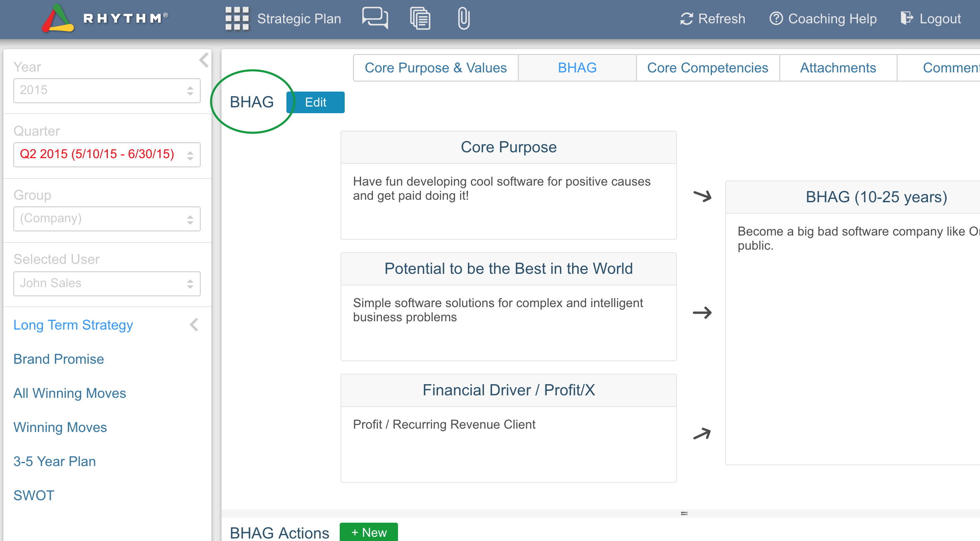The height and width of the screenshot is (541, 980).
Task: Switch to Core Purpose & Values tab
Action: [436, 68]
